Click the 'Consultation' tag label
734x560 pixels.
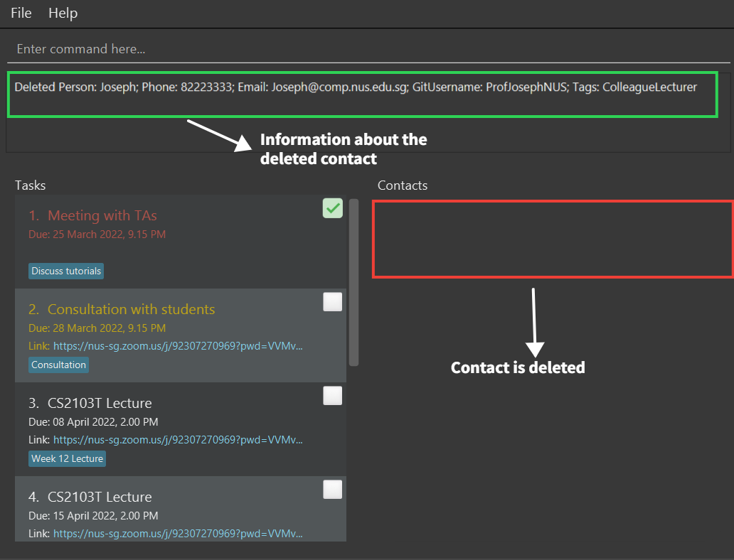point(58,365)
